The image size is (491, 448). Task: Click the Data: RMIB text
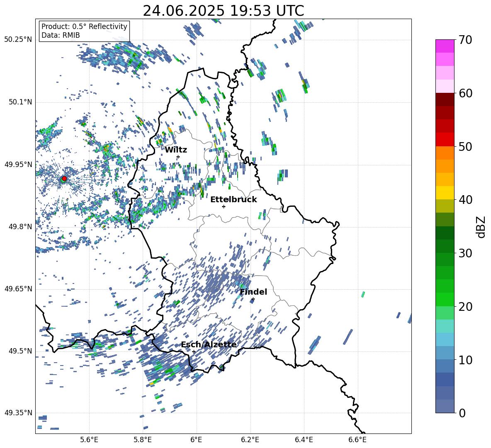click(x=61, y=35)
